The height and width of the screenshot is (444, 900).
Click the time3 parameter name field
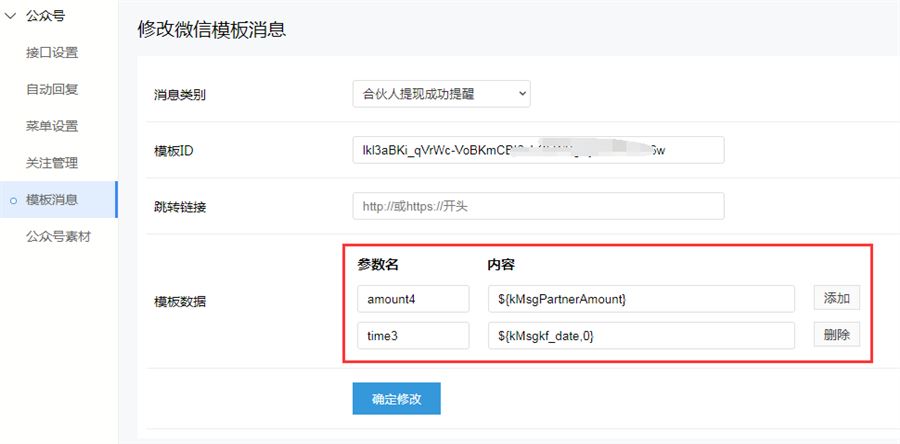tap(412, 335)
